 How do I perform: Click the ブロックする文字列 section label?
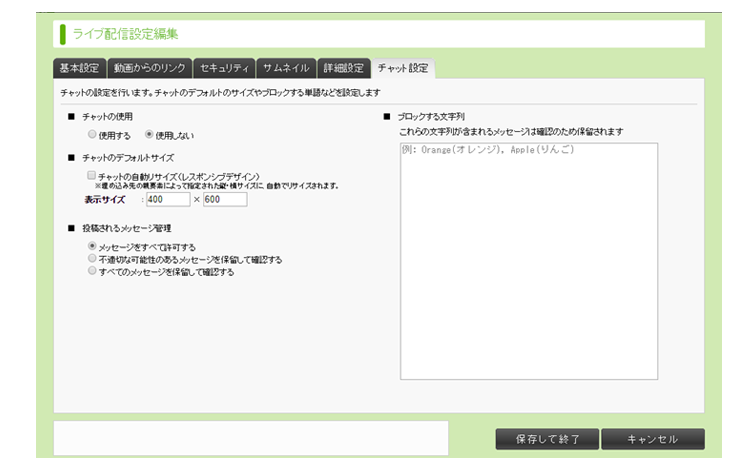click(431, 117)
